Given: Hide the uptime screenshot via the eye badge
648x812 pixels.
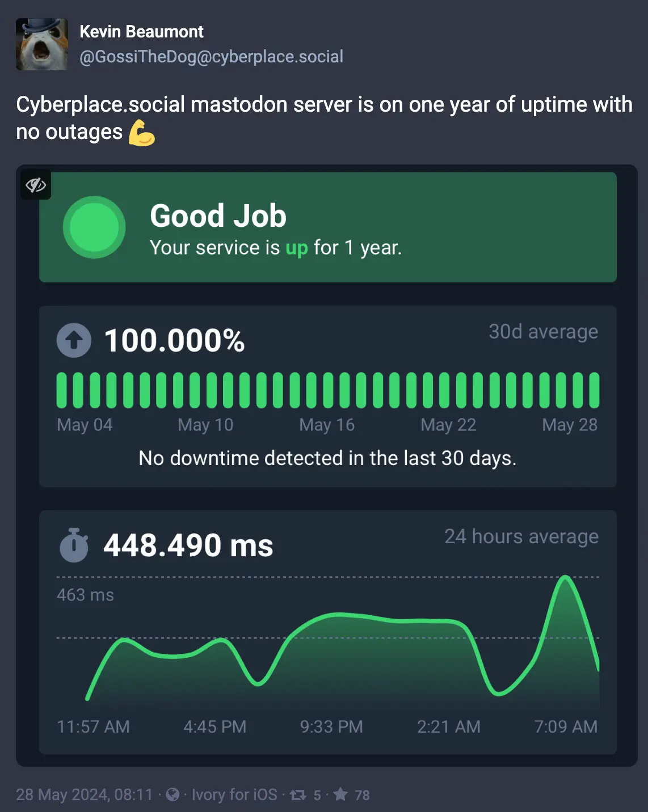Looking at the screenshot, I should coord(35,185).
